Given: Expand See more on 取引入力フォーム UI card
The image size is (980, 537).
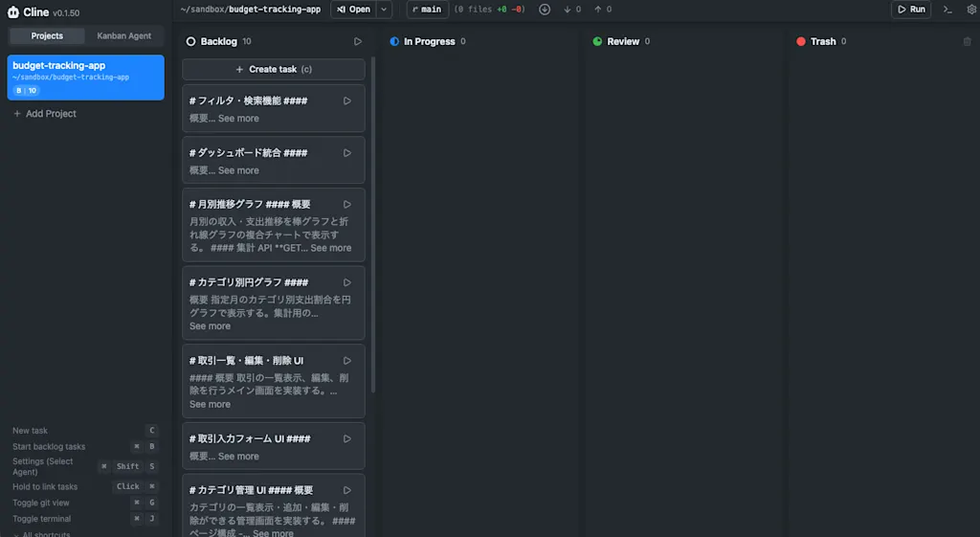Looking at the screenshot, I should [238, 456].
